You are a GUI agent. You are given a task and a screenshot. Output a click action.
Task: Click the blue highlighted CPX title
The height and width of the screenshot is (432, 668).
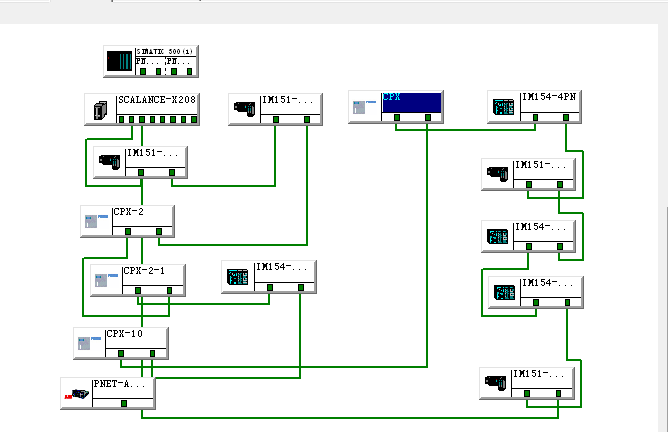point(411,100)
